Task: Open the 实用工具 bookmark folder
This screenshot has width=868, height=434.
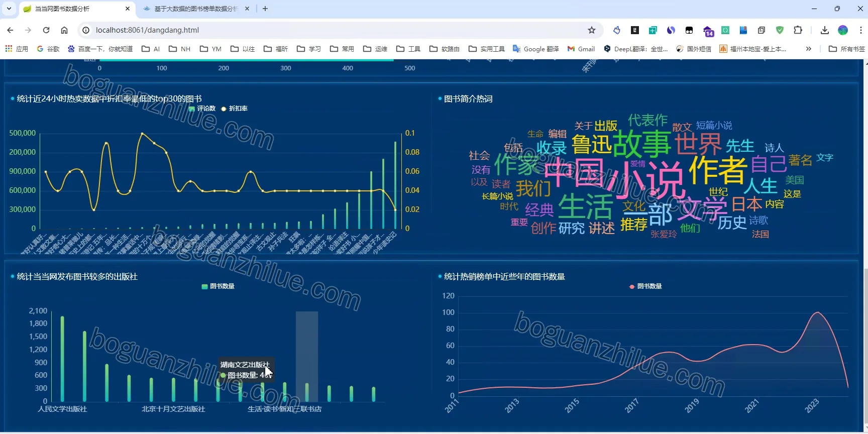Action: tap(487, 49)
